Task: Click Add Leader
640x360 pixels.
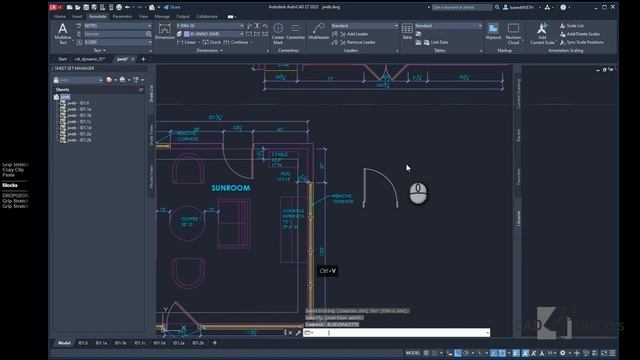Action: tap(354, 34)
